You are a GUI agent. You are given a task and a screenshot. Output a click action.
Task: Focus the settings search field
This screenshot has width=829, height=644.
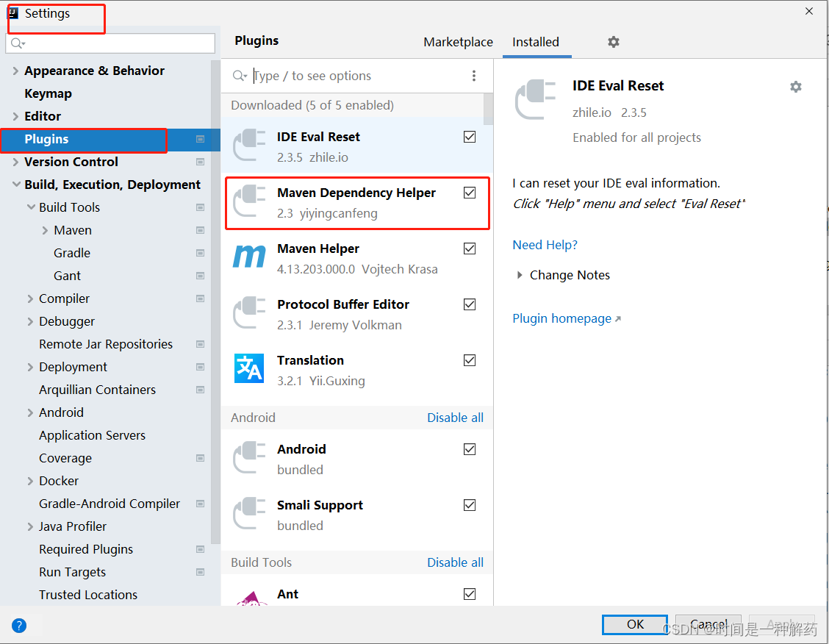(x=110, y=43)
